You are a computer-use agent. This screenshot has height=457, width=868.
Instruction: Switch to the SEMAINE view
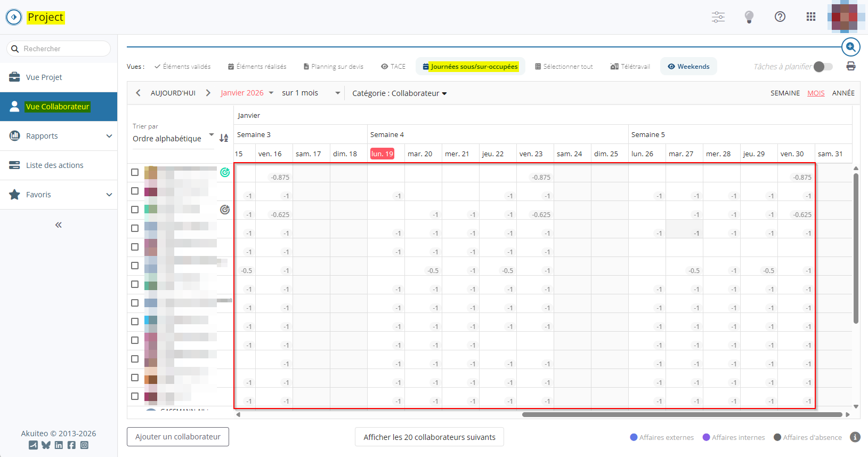[785, 93]
